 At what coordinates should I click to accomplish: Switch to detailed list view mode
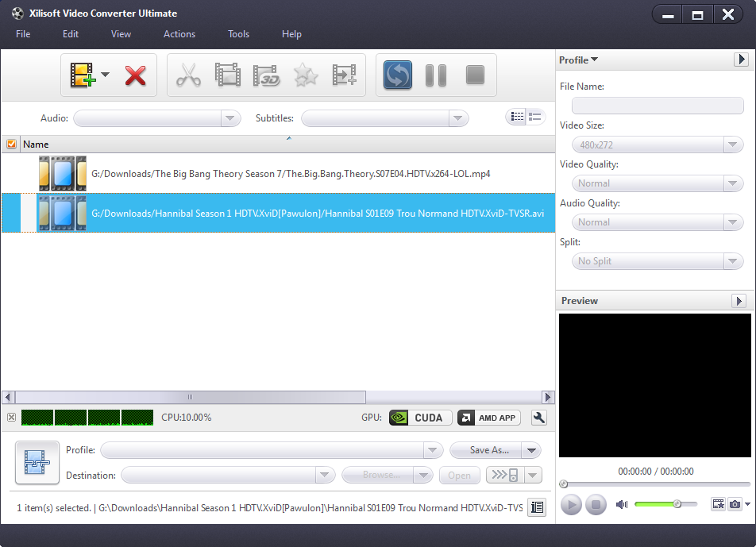coord(517,117)
